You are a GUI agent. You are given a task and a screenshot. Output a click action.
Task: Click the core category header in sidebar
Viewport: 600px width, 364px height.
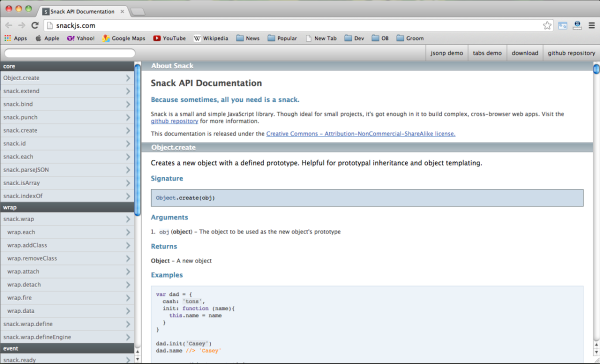coord(67,66)
